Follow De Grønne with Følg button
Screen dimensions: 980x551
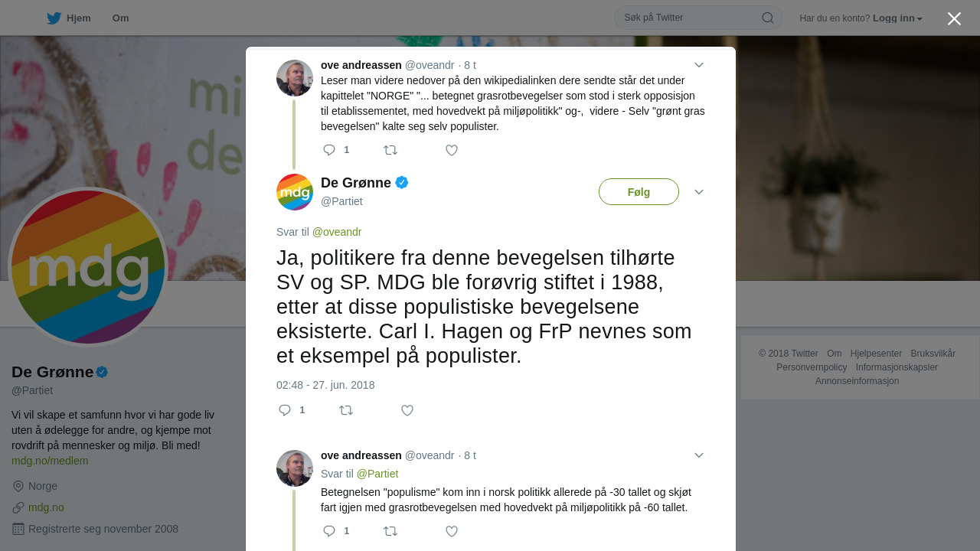pyautogui.click(x=639, y=192)
